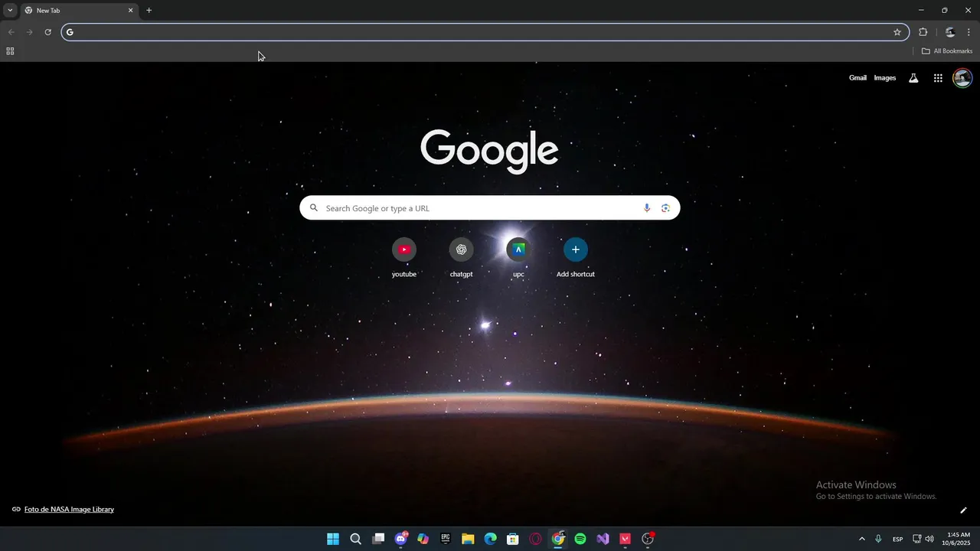
Task: Open OBS Studio from the taskbar
Action: click(648, 539)
